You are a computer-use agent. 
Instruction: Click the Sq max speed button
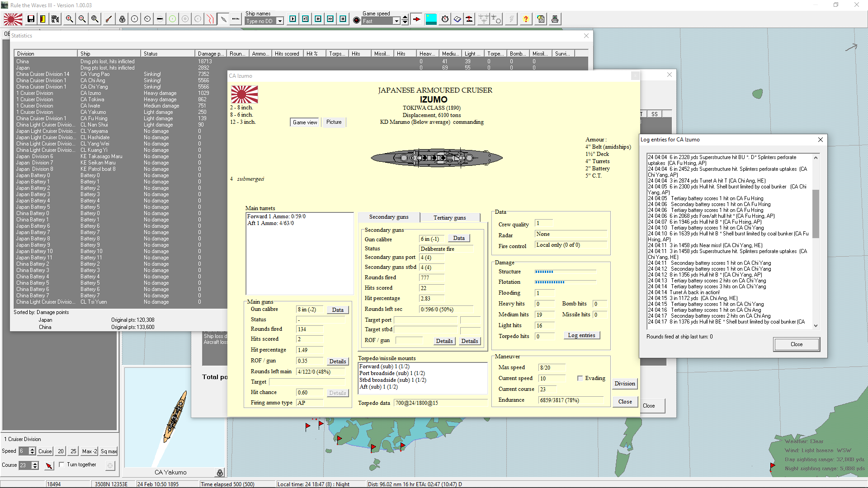[x=109, y=451]
